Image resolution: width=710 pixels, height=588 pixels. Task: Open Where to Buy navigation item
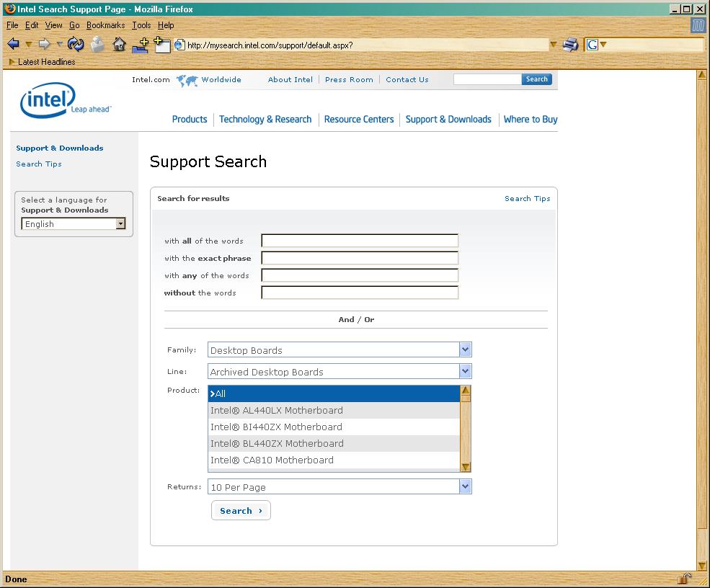point(531,119)
